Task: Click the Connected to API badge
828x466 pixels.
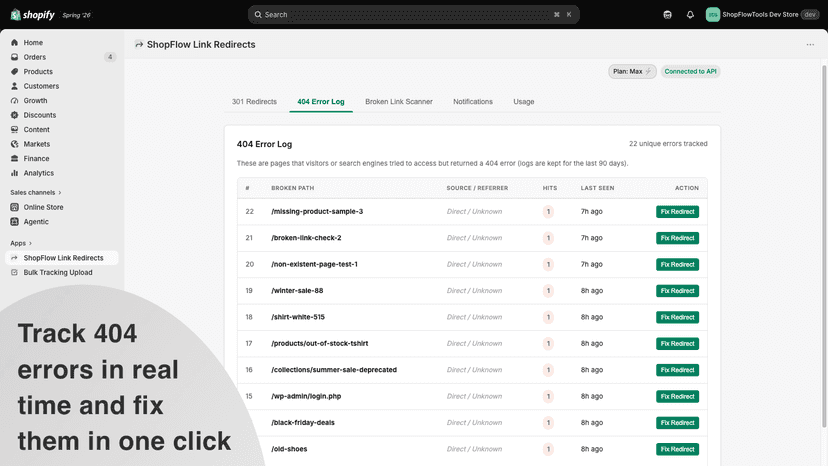Action: (690, 71)
